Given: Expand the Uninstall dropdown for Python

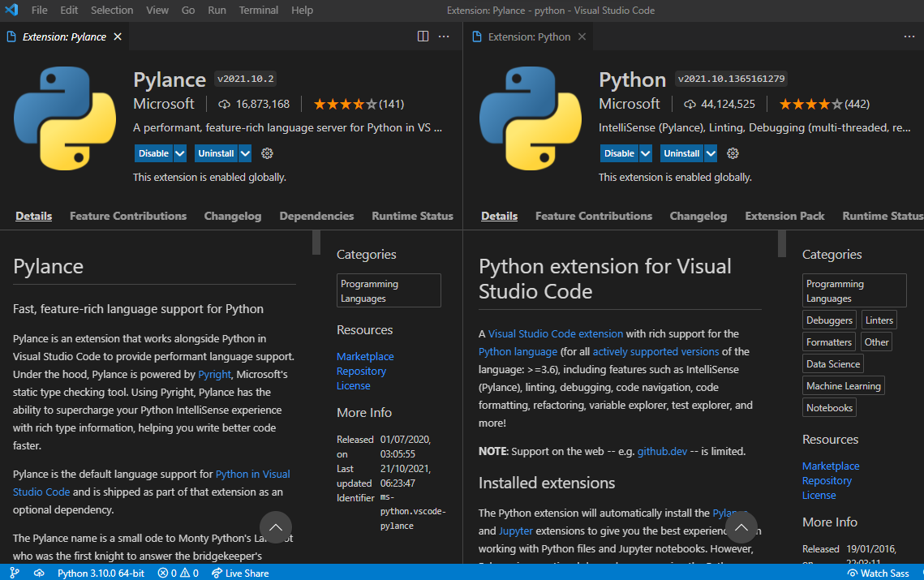Looking at the screenshot, I should pyautogui.click(x=711, y=153).
